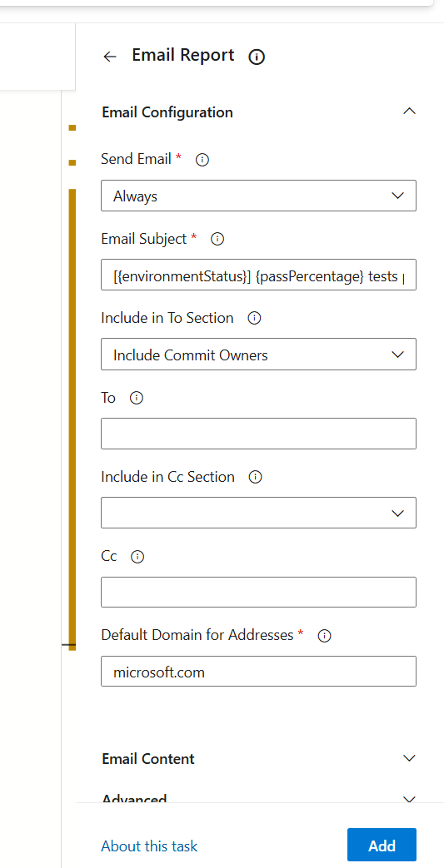
Task: Click the To addresses input field
Action: click(258, 434)
